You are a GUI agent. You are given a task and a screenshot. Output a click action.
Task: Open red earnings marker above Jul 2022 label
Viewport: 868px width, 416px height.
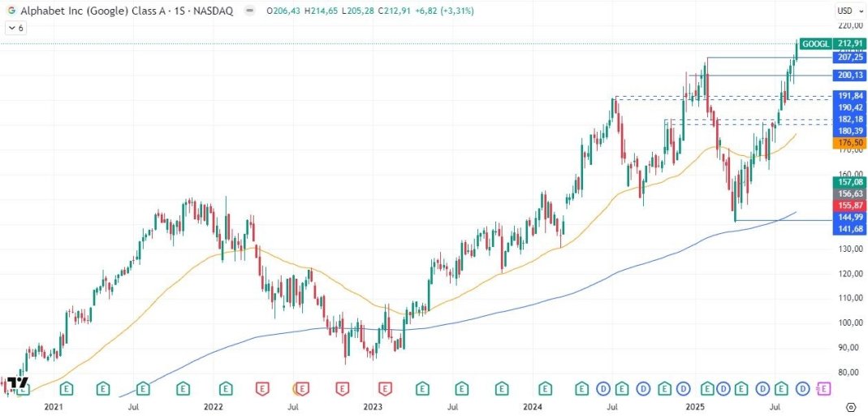[x=302, y=389]
